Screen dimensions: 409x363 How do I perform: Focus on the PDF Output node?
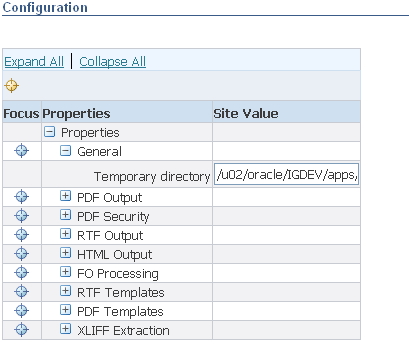click(22, 197)
